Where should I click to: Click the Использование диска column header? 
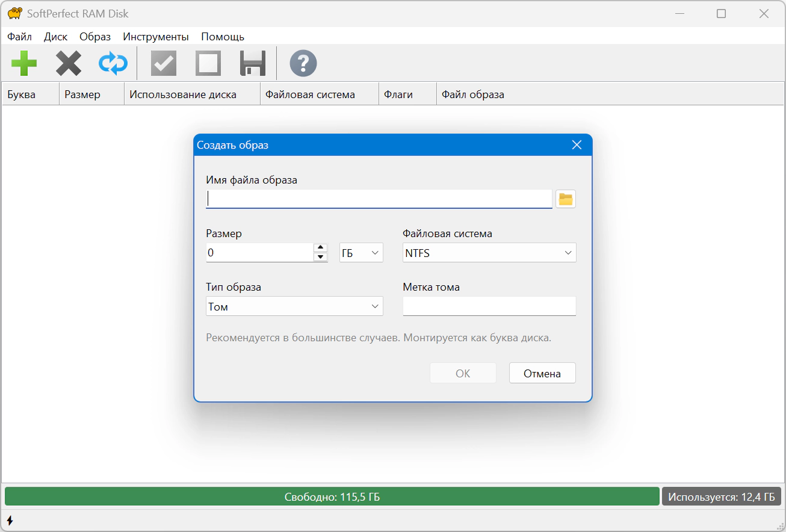click(192, 94)
